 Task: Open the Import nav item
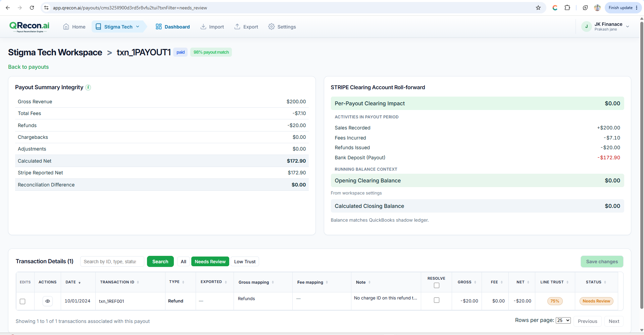pos(212,27)
